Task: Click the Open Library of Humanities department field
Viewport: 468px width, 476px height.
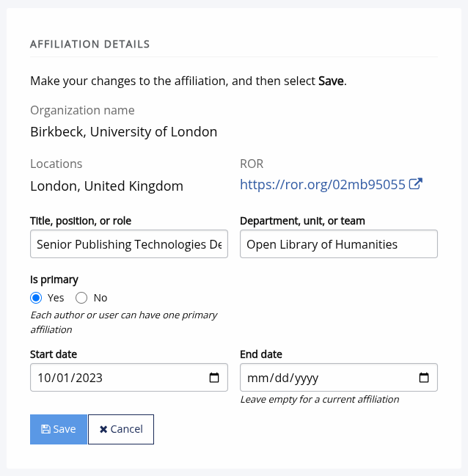Action: (338, 244)
